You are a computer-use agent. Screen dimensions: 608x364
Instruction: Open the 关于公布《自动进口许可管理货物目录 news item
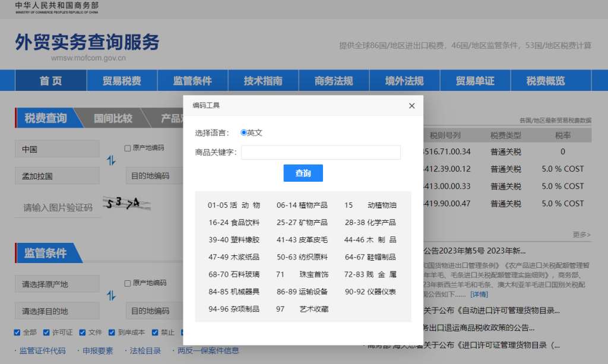click(491, 311)
